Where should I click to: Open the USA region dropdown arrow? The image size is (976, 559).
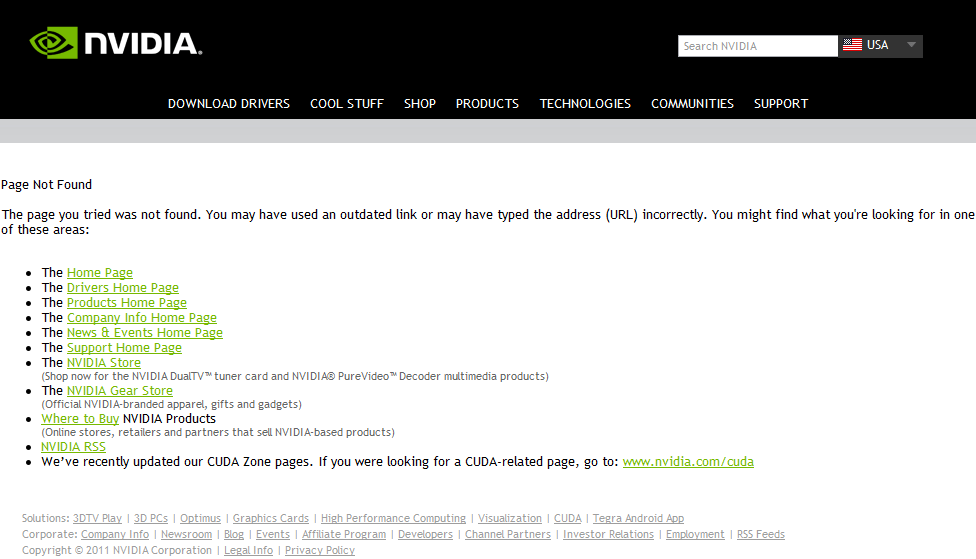(911, 45)
